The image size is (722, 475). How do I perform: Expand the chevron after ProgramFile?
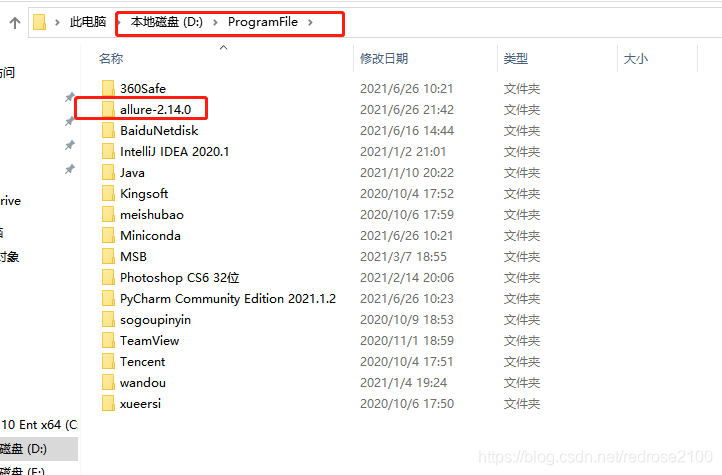click(310, 22)
